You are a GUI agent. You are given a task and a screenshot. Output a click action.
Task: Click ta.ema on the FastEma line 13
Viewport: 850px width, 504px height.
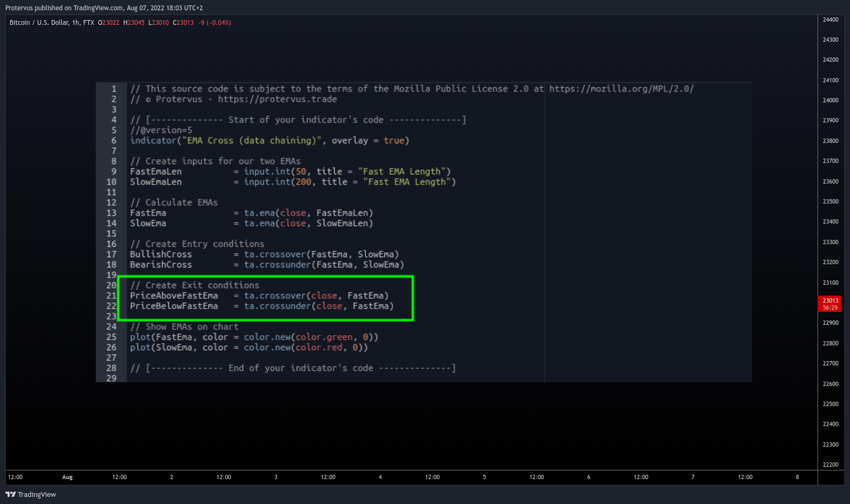259,213
